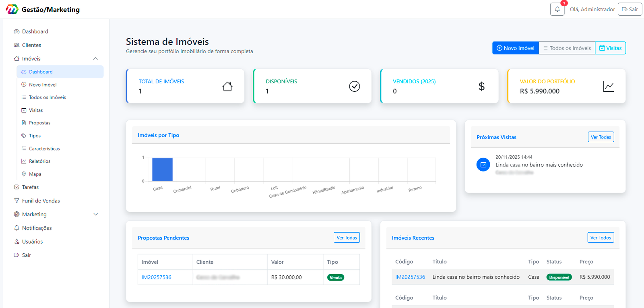Open IM20257536 link in Imóveis Recentes
This screenshot has width=644, height=308.
tap(410, 277)
